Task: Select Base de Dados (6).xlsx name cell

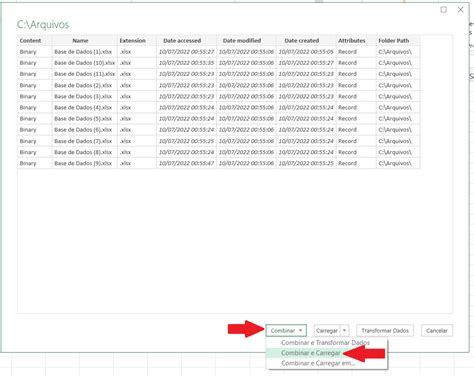Action: 83,130
